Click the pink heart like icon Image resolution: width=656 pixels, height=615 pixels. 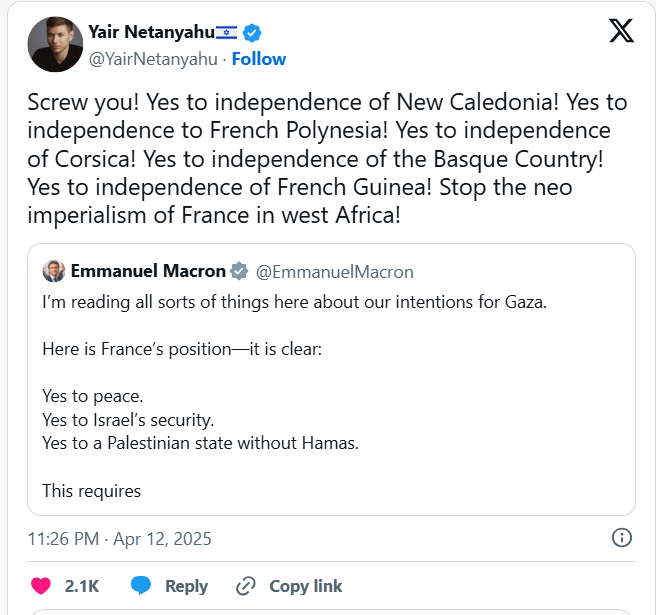(x=41, y=586)
